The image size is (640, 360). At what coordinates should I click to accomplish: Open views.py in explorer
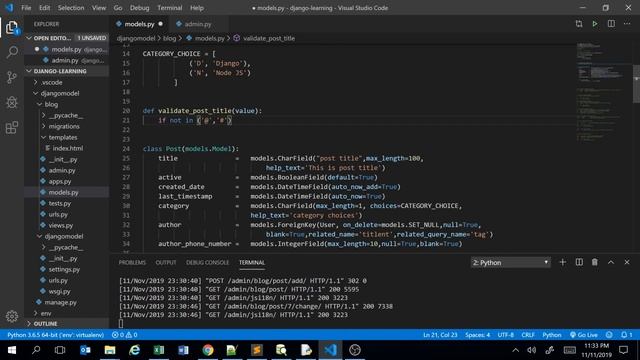tap(60, 225)
